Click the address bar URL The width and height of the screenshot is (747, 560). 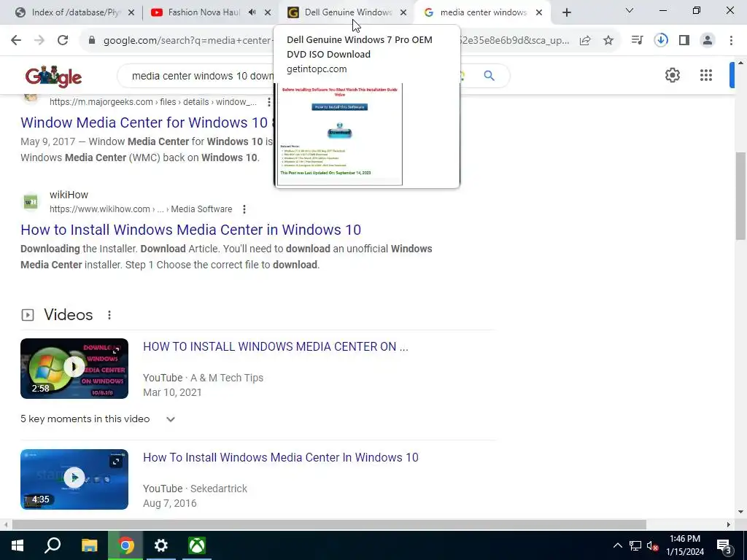[336, 41]
